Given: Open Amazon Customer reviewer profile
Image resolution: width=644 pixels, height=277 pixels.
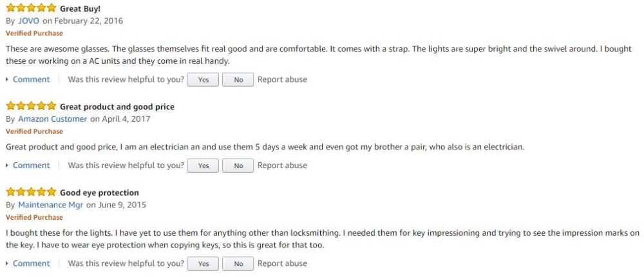Looking at the screenshot, I should tap(52, 119).
